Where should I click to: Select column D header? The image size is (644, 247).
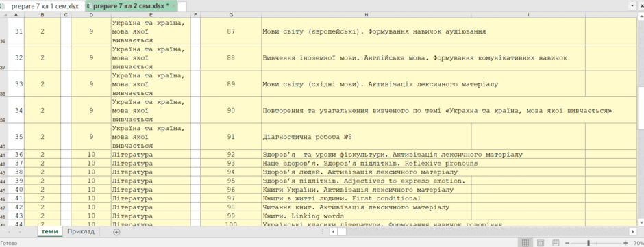pos(91,15)
